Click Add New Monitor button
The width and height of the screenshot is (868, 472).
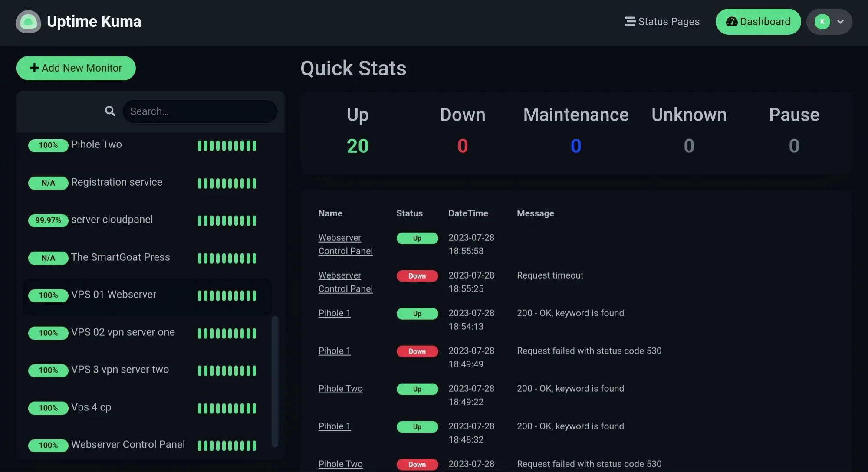76,68
